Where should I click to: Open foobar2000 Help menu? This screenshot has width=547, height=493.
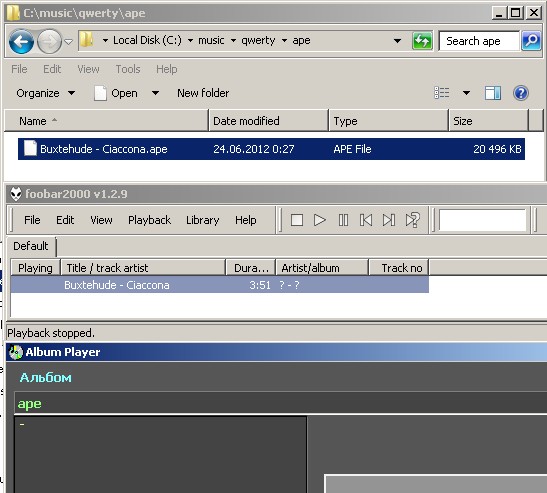[246, 220]
